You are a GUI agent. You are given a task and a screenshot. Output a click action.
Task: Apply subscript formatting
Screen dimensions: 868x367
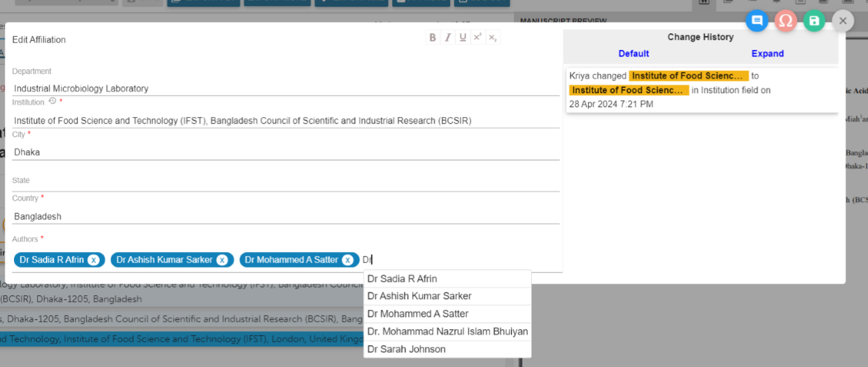pos(492,38)
